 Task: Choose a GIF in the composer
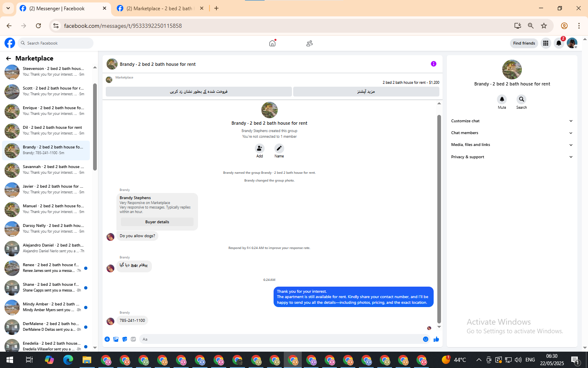133,339
